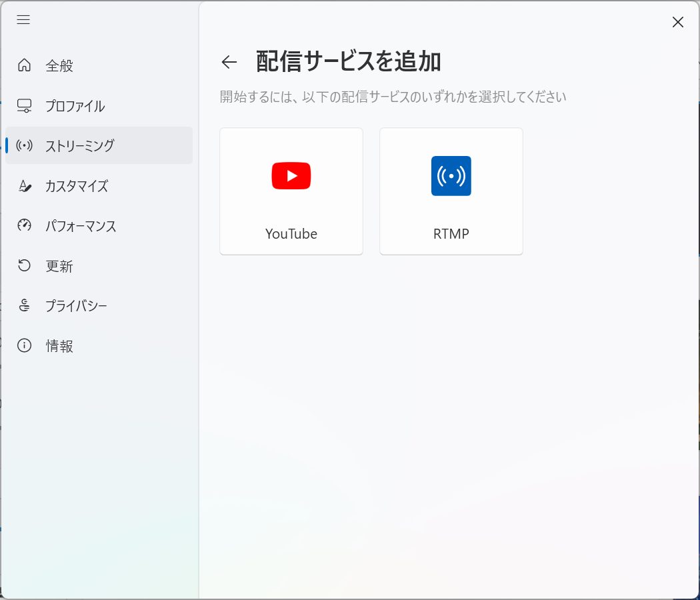This screenshot has width=700, height=600.
Task: Click the 配信サービスを追加 heading
Action: (348, 61)
